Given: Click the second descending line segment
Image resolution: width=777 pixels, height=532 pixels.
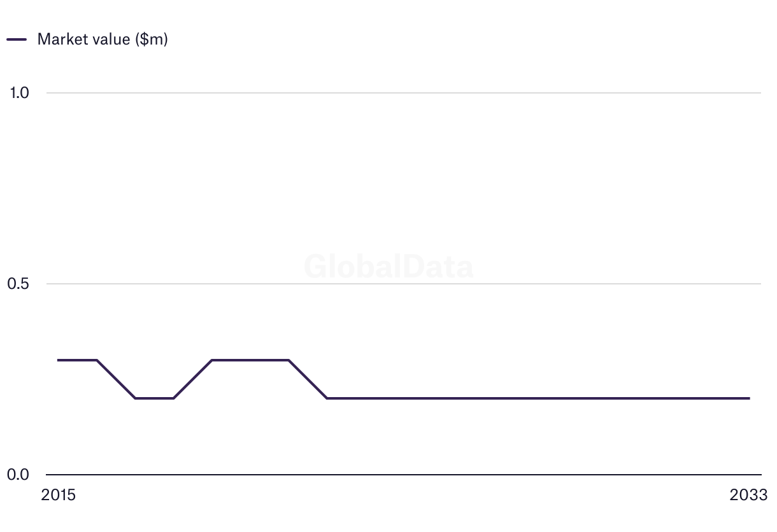Looking at the screenshot, I should tap(308, 379).
